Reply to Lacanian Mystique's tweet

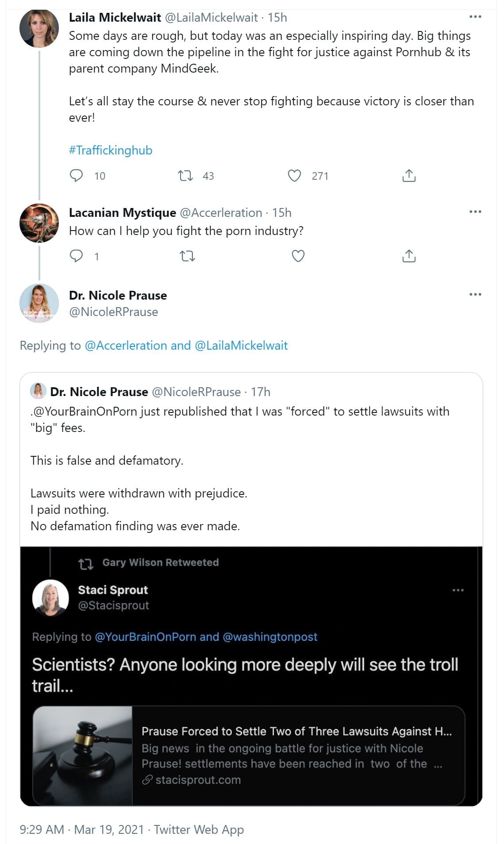[77, 256]
